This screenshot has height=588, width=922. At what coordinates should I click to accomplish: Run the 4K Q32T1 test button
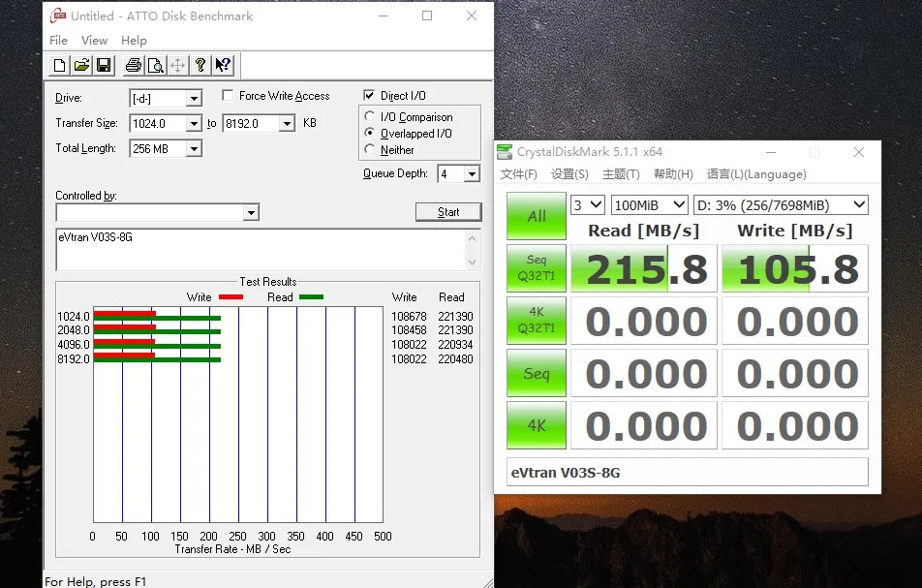tap(537, 321)
